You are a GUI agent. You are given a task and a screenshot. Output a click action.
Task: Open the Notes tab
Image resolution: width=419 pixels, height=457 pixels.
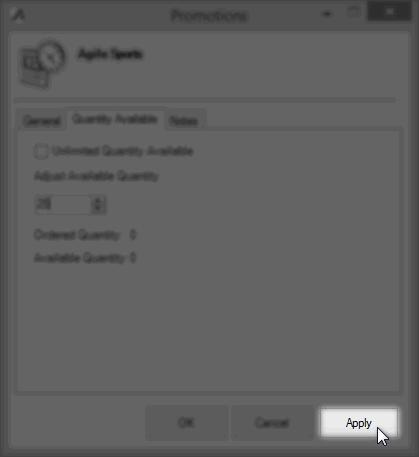[x=184, y=120]
